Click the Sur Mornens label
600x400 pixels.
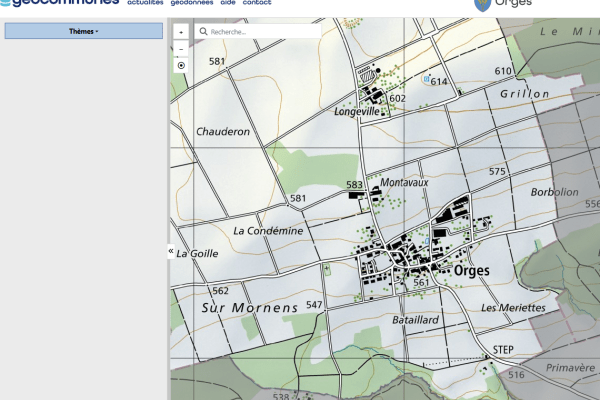point(249,308)
